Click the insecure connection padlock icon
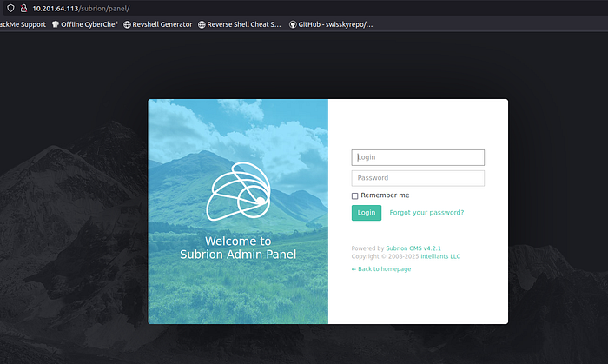608x364 pixels. click(x=23, y=8)
